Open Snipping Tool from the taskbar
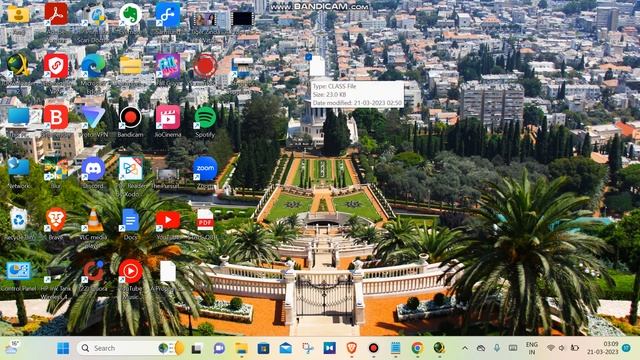This screenshot has height=360, width=640. click(308, 348)
